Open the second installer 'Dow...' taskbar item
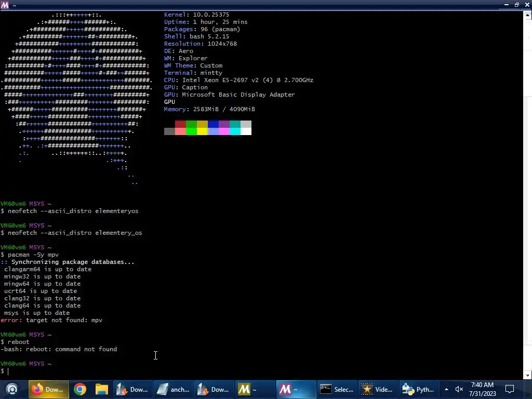 point(214,389)
